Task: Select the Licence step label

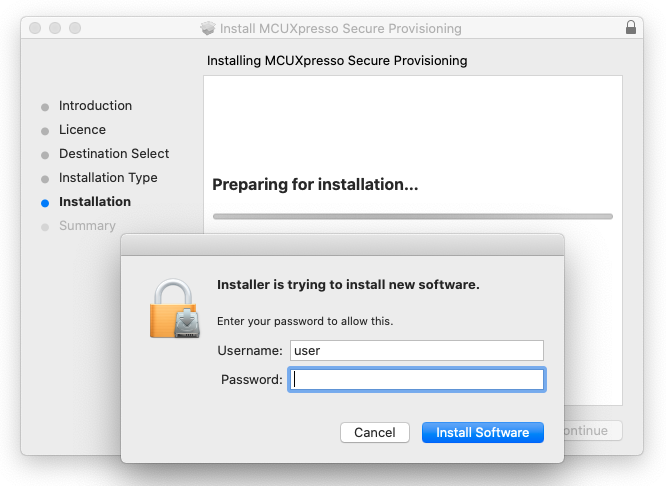Action: [x=82, y=130]
